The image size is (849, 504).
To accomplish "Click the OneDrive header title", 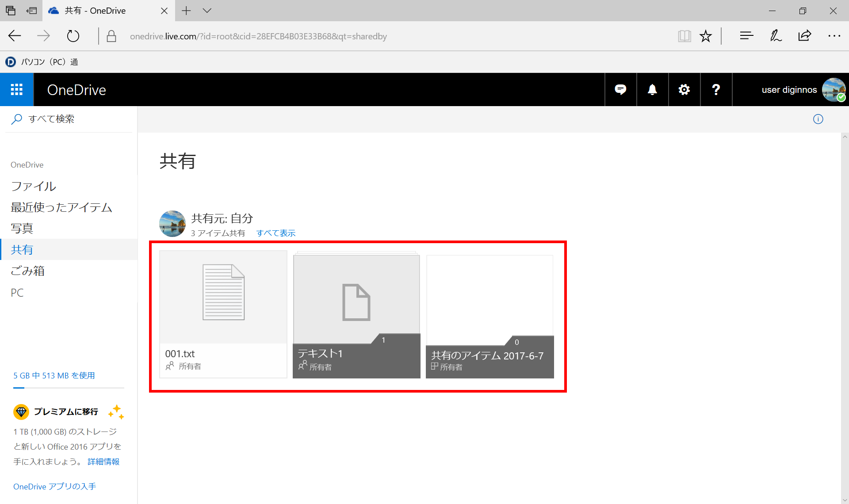I will [x=76, y=90].
